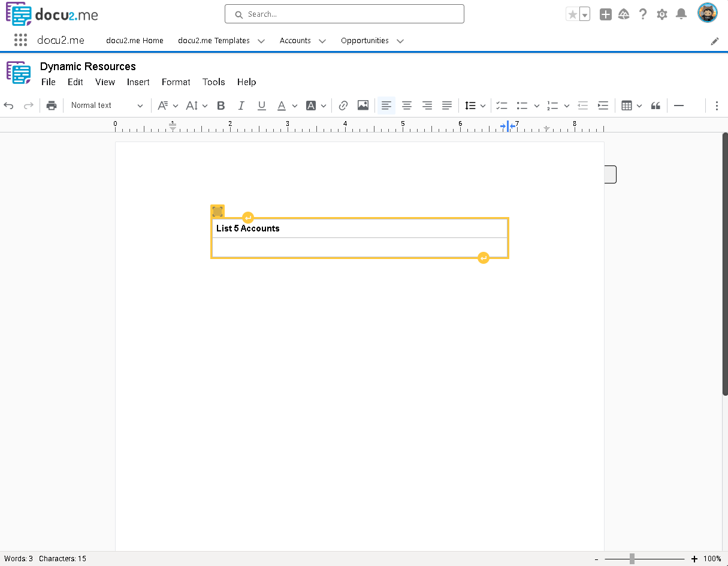Image resolution: width=728 pixels, height=566 pixels.
Task: Center align the text
Action: (x=406, y=106)
